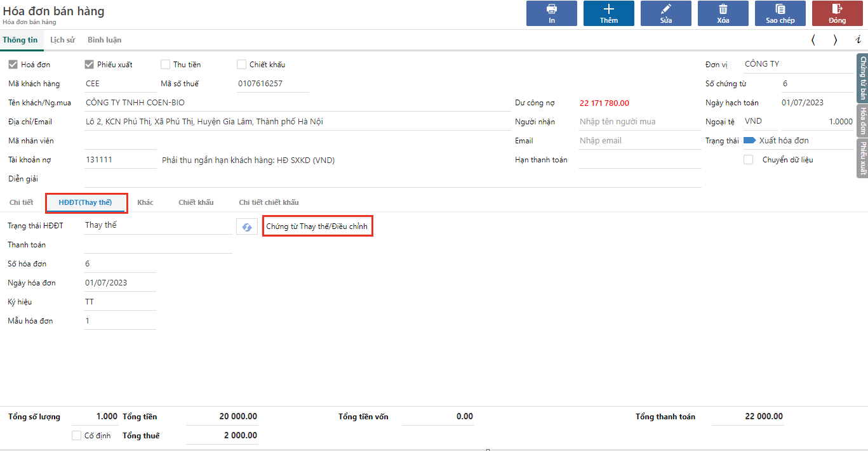Go to the previous record arrow
Image resolution: width=868 pixels, height=451 pixels.
click(x=813, y=40)
